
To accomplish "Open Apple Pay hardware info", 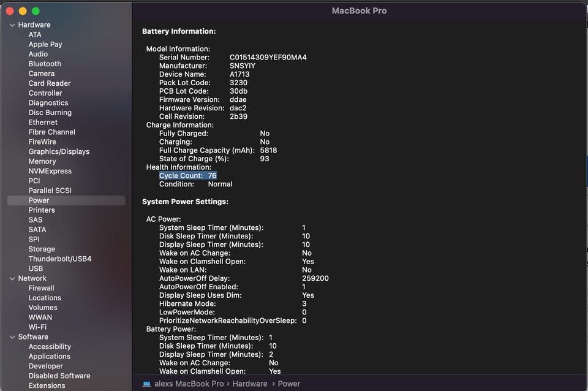I will (45, 44).
